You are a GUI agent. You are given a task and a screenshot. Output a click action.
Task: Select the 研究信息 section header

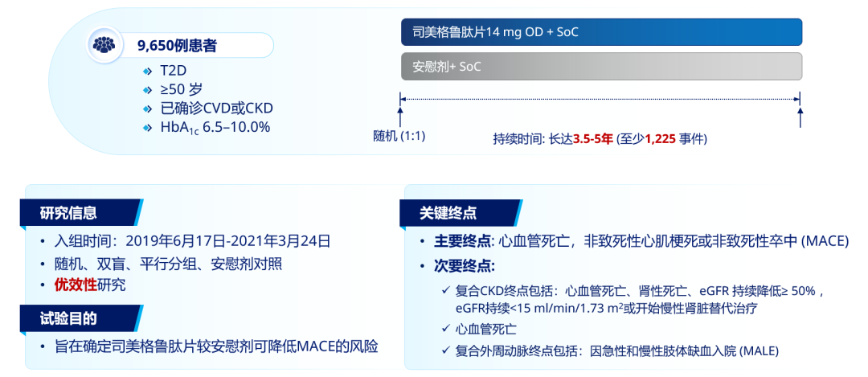pos(69,213)
